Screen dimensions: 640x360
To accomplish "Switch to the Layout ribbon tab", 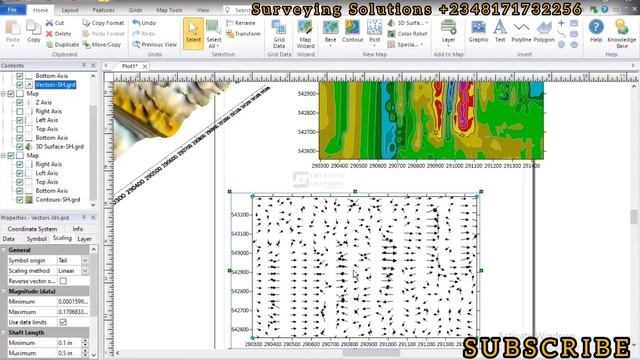I will [x=70, y=10].
